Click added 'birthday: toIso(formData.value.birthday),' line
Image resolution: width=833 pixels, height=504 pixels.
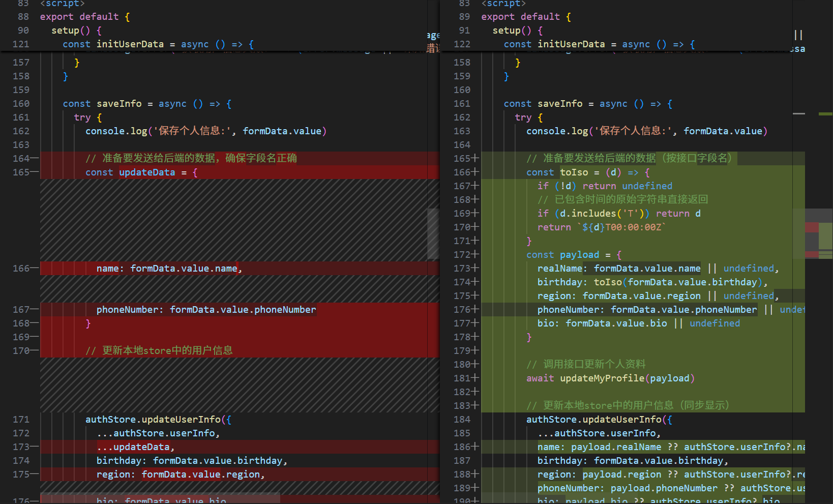click(x=652, y=282)
